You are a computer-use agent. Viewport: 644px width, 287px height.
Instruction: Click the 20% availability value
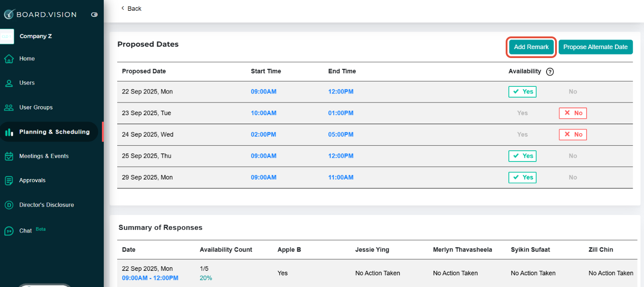[x=206, y=278]
